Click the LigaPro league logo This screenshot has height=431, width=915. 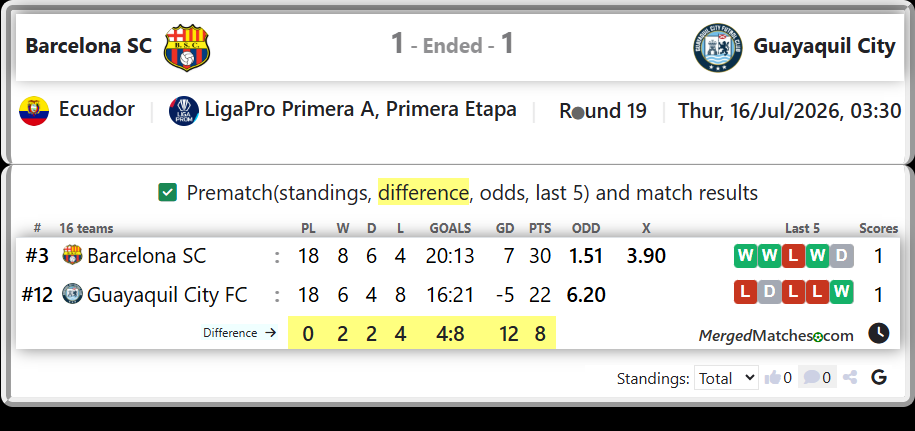point(184,111)
